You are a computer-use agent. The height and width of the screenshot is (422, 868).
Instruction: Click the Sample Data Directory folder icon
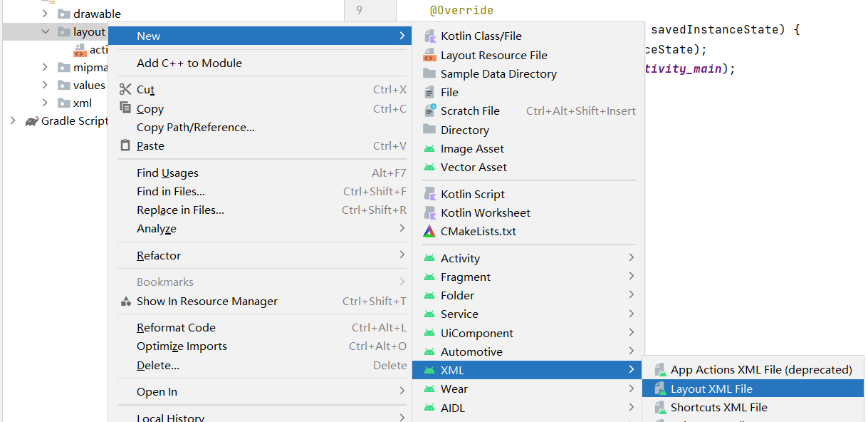429,73
